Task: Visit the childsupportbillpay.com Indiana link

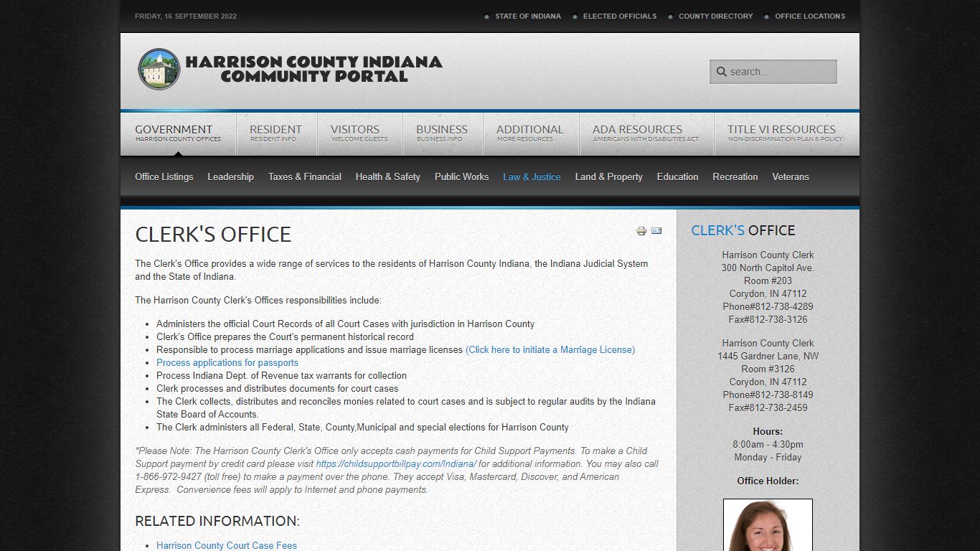Action: click(396, 464)
